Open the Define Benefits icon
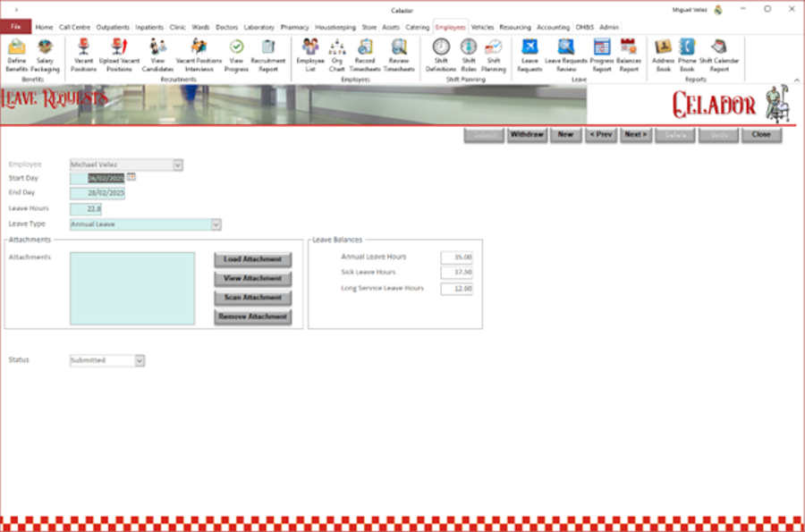This screenshot has height=532, width=805. (16, 54)
